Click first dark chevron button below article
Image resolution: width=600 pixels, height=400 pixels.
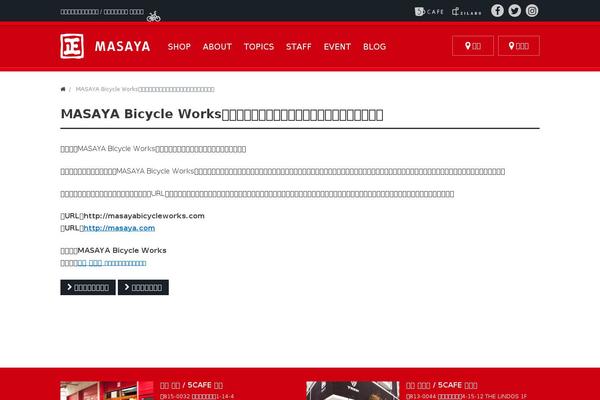pyautogui.click(x=88, y=287)
